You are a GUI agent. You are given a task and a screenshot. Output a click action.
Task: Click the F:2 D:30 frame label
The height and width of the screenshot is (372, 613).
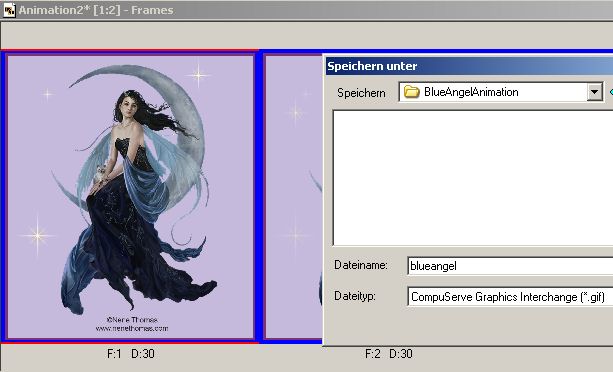389,354
